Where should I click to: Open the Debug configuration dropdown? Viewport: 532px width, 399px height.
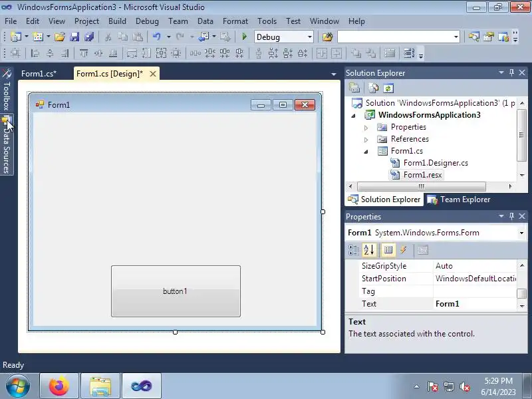click(x=310, y=37)
